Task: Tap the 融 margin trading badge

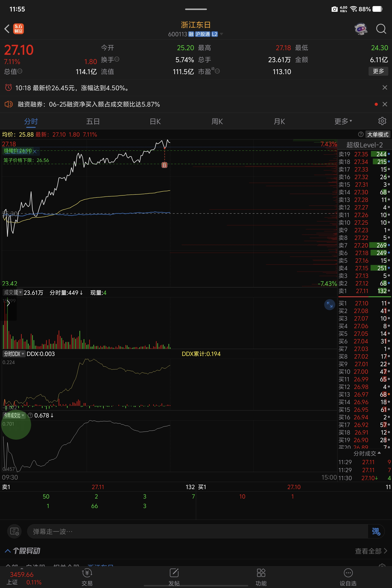Action: point(191,34)
